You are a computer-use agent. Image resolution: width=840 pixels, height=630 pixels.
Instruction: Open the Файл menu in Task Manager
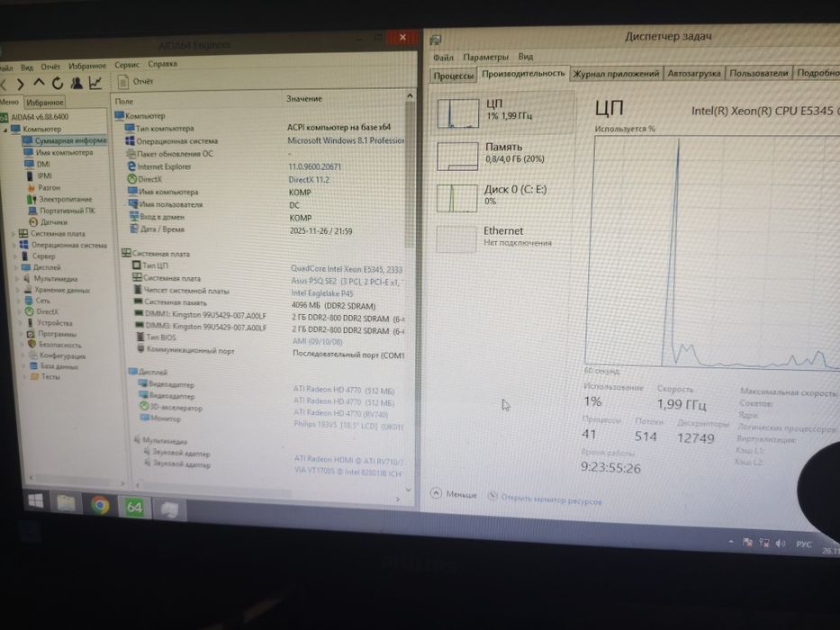pyautogui.click(x=443, y=58)
